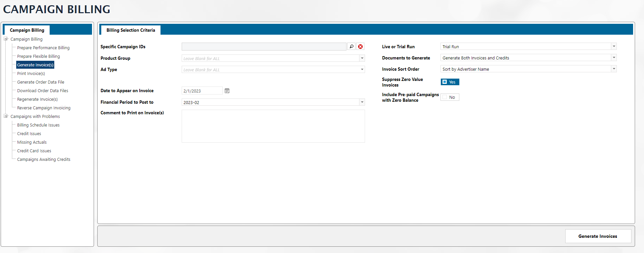This screenshot has height=253, width=644.
Task: Collapse Campaigns with Problems tree node
Action: 6,116
